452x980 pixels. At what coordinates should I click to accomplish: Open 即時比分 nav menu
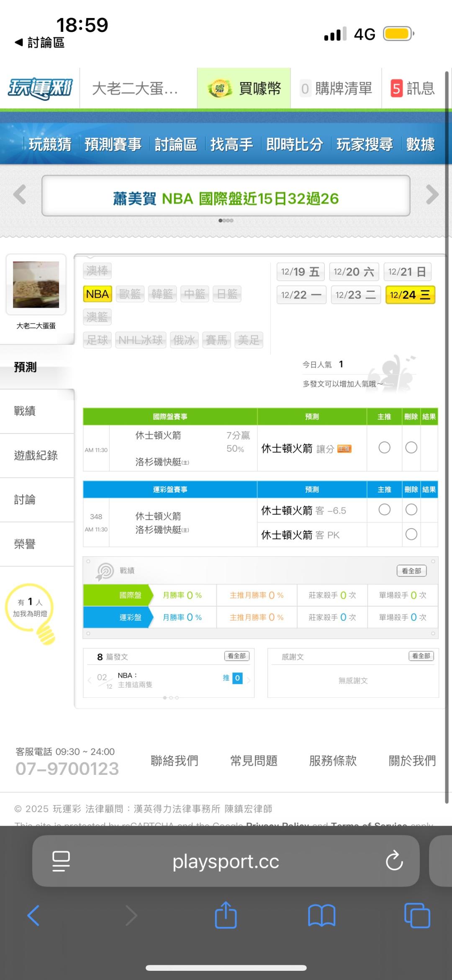point(295,144)
